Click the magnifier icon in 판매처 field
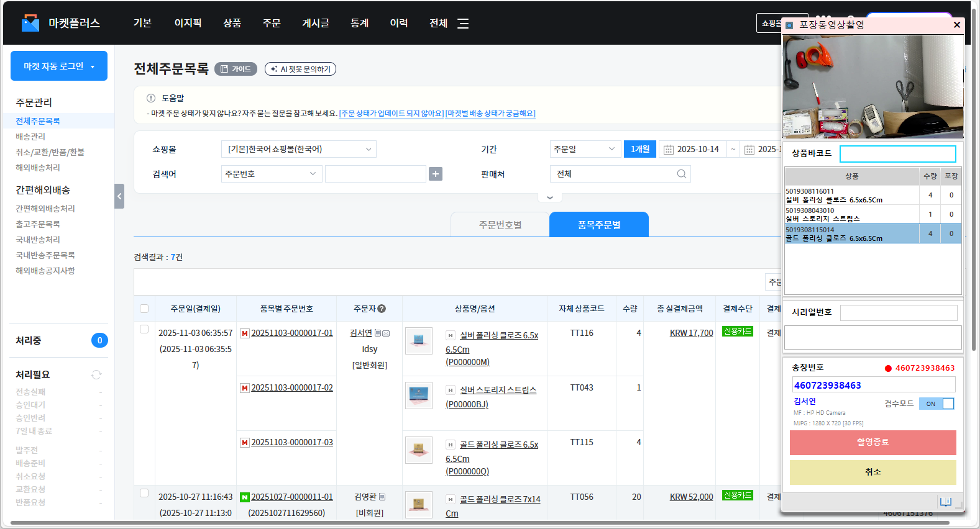Image resolution: width=980 pixels, height=529 pixels. [681, 174]
